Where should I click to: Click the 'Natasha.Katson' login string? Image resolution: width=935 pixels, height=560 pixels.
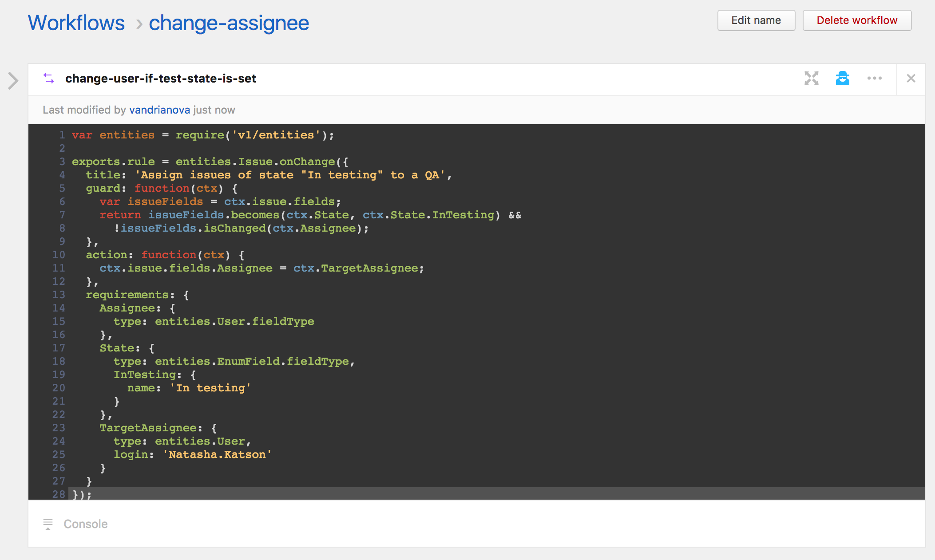(x=217, y=454)
